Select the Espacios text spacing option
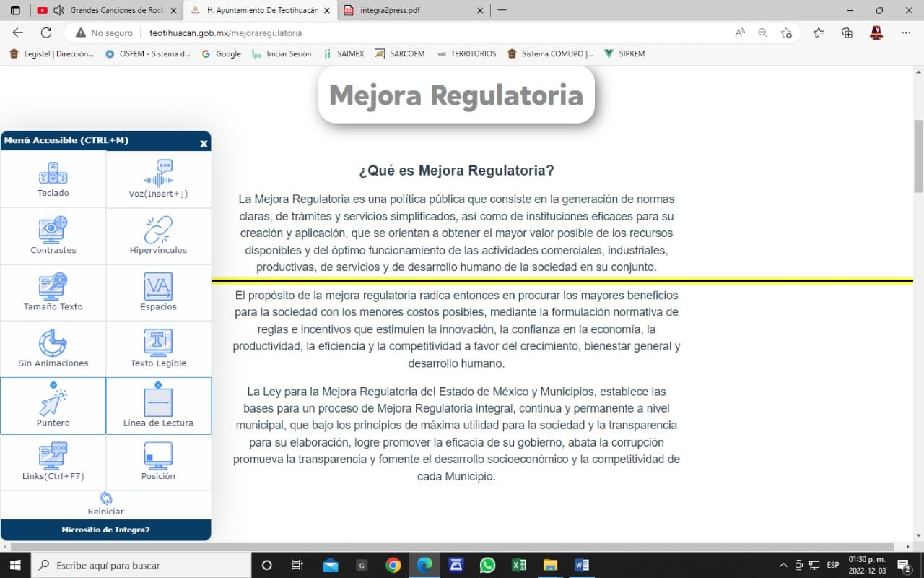 tap(158, 293)
